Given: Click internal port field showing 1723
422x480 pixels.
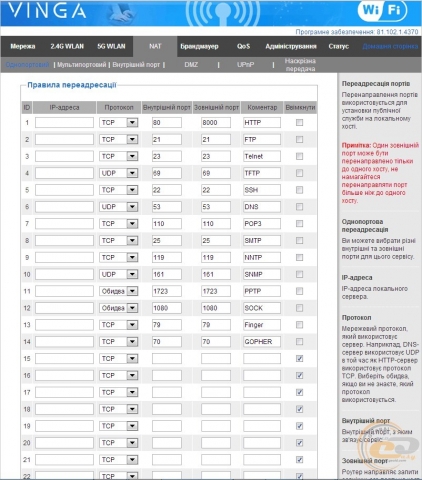Looking at the screenshot, I should (167, 291).
